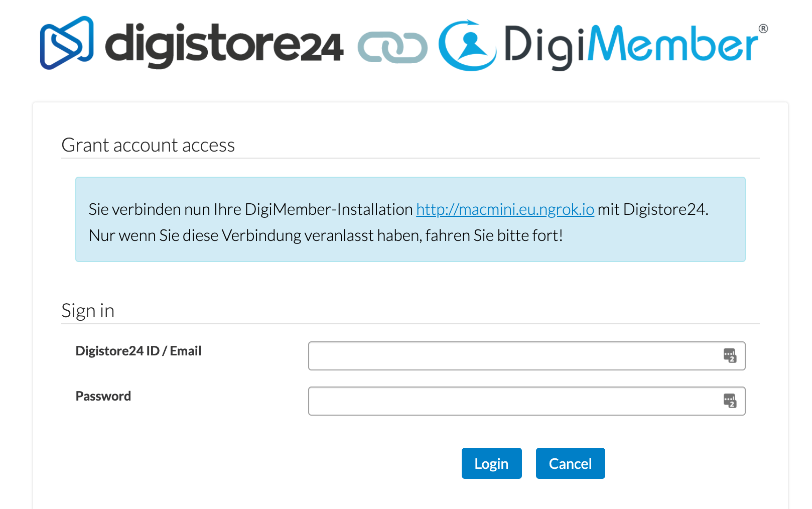Open the http://macmini.eu.ngrok.io link
This screenshot has width=812, height=509.
click(504, 210)
